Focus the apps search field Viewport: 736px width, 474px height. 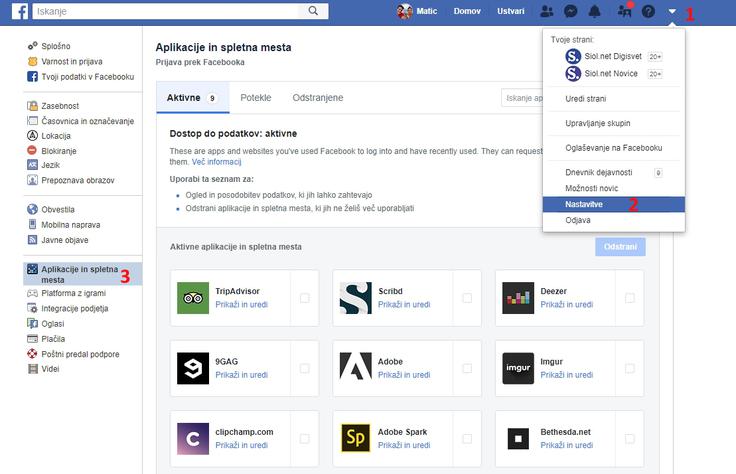tap(522, 98)
